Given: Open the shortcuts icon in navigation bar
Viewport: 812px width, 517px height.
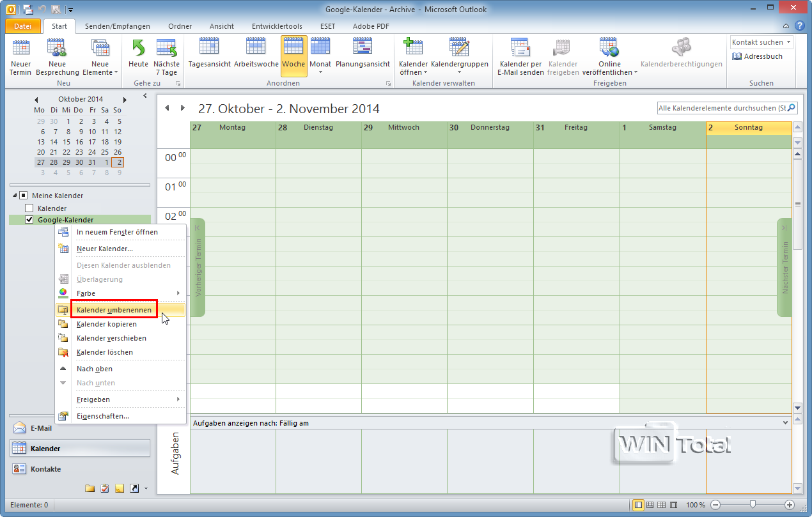Looking at the screenshot, I should (x=134, y=488).
